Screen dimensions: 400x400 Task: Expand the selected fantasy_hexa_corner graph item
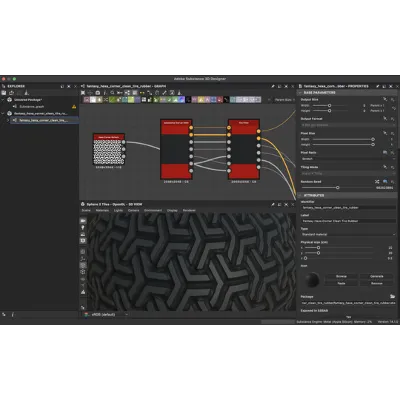point(8,120)
